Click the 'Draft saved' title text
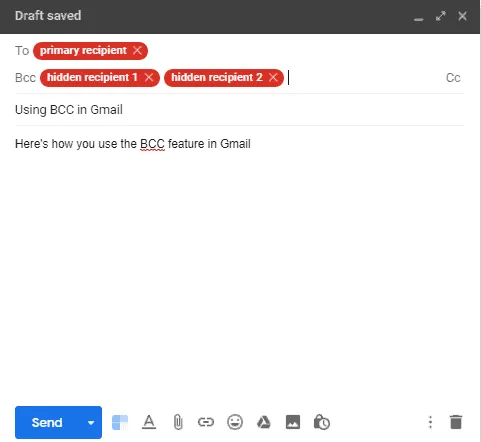Image resolution: width=481 pixels, height=442 pixels. click(48, 16)
